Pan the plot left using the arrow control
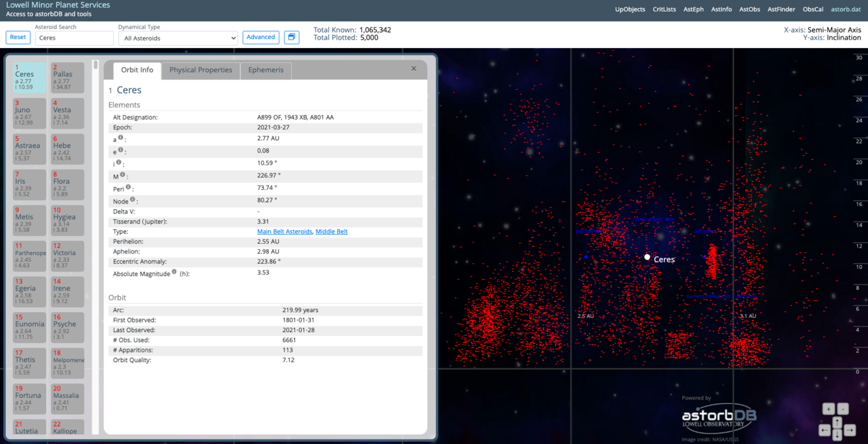 (x=824, y=430)
